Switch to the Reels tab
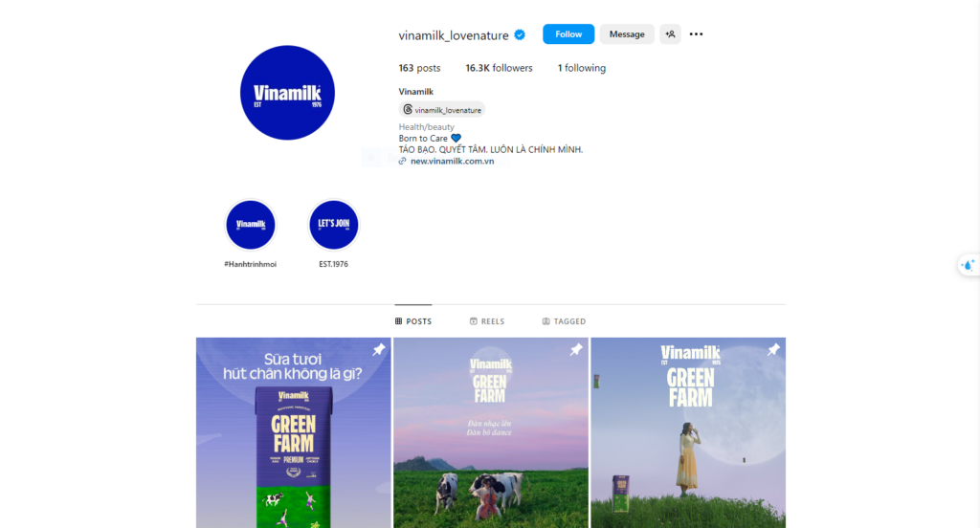Image resolution: width=980 pixels, height=528 pixels. point(487,321)
